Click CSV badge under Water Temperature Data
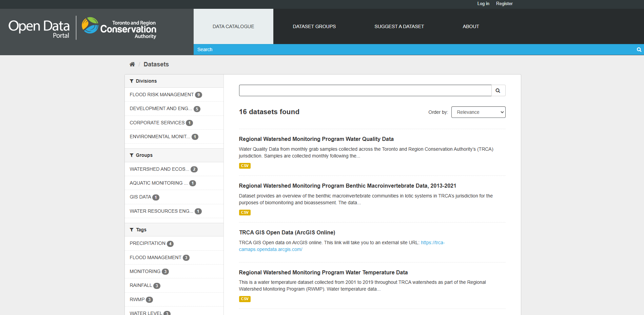 (245, 299)
